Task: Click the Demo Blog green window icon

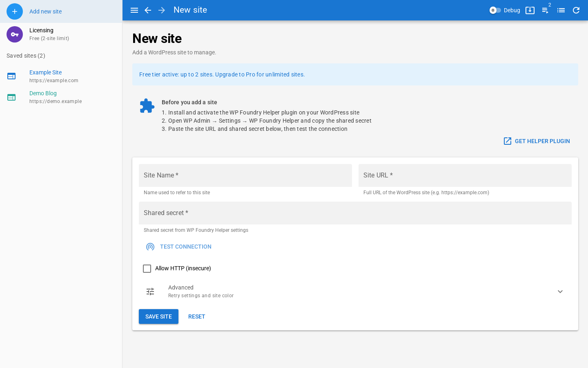Action: coord(11,97)
